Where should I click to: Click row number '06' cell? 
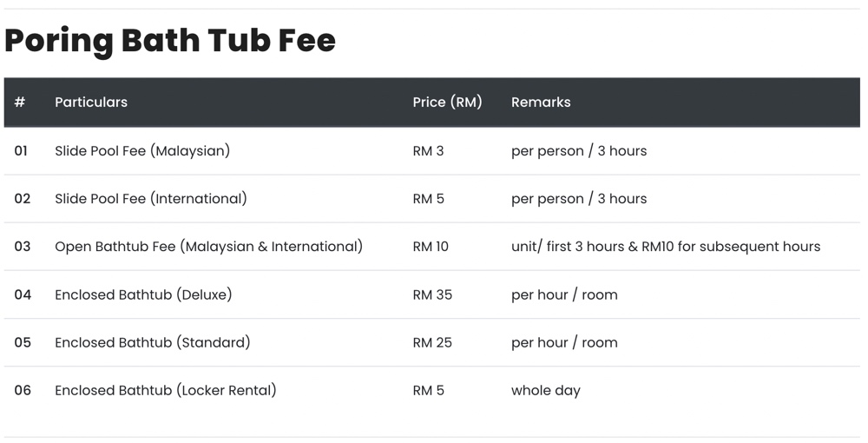[23, 390]
